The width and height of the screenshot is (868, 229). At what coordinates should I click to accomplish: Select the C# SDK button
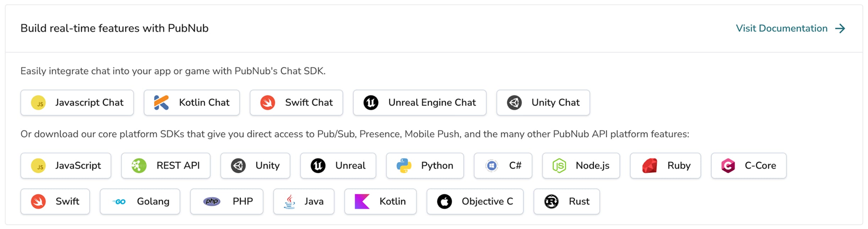pyautogui.click(x=503, y=166)
